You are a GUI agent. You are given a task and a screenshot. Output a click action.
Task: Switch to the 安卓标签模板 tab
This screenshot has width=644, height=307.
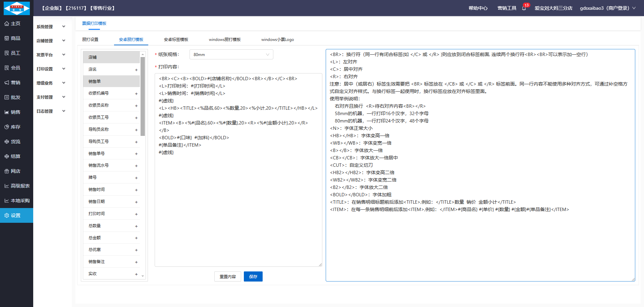[176, 40]
